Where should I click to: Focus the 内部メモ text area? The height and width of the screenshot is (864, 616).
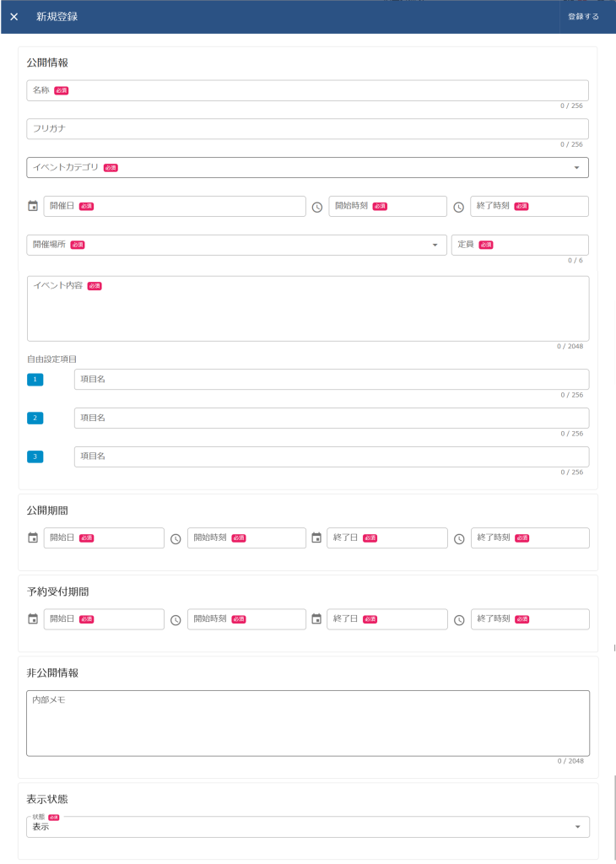click(x=307, y=726)
